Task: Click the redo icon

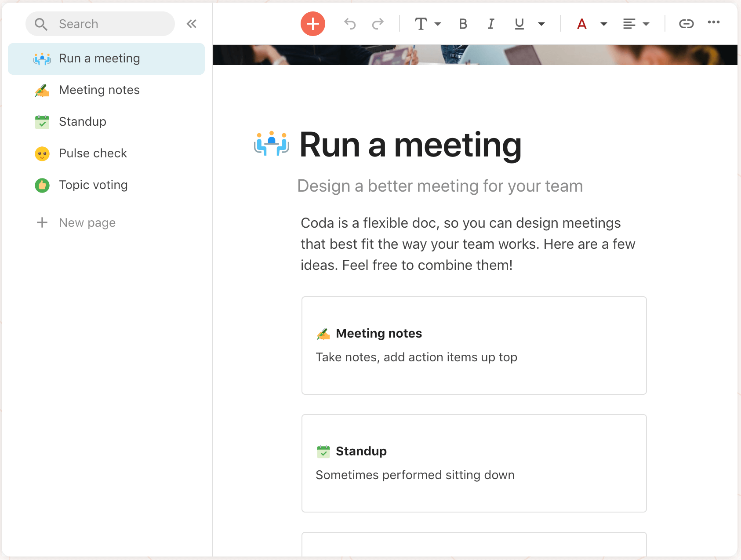Action: tap(378, 24)
